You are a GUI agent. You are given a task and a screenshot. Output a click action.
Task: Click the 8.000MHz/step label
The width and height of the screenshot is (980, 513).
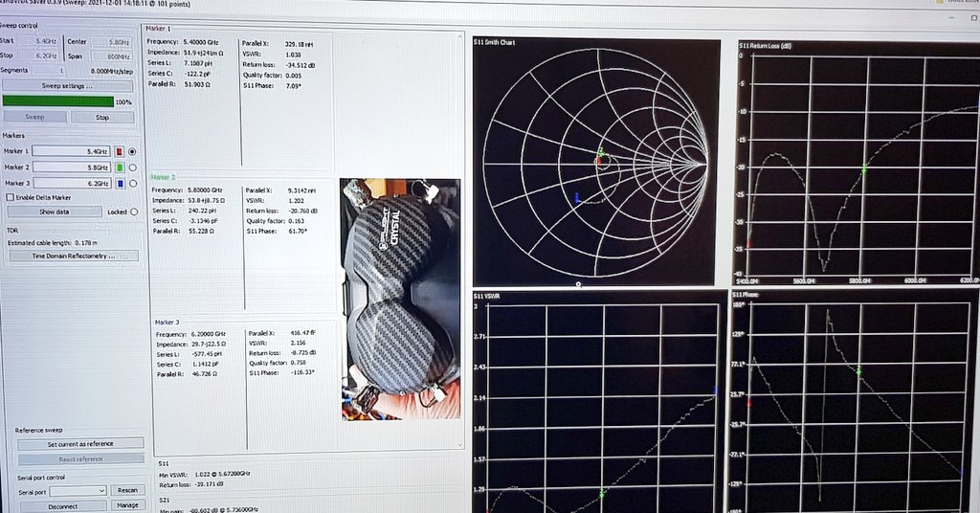point(111,71)
